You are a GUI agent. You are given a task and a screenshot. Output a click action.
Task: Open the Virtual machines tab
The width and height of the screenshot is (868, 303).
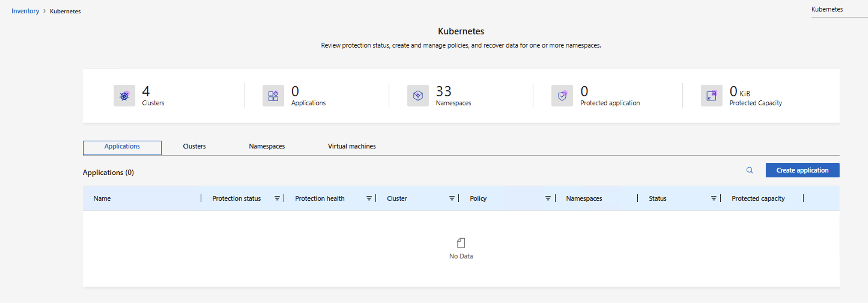pyautogui.click(x=352, y=146)
